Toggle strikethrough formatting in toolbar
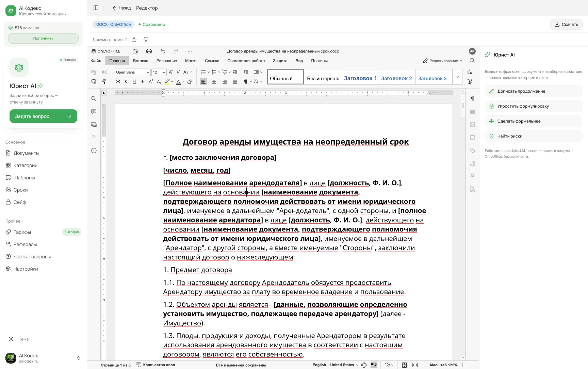This screenshot has height=369, width=588. 142,82
